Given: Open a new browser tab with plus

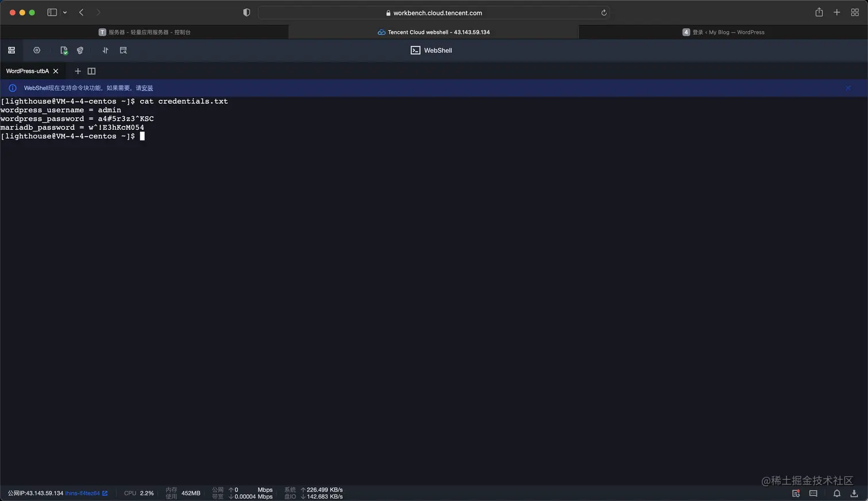Looking at the screenshot, I should [x=837, y=12].
